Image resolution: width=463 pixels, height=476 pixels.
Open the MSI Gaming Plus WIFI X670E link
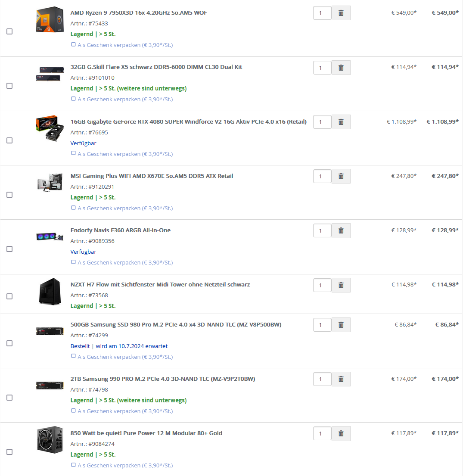(x=152, y=176)
